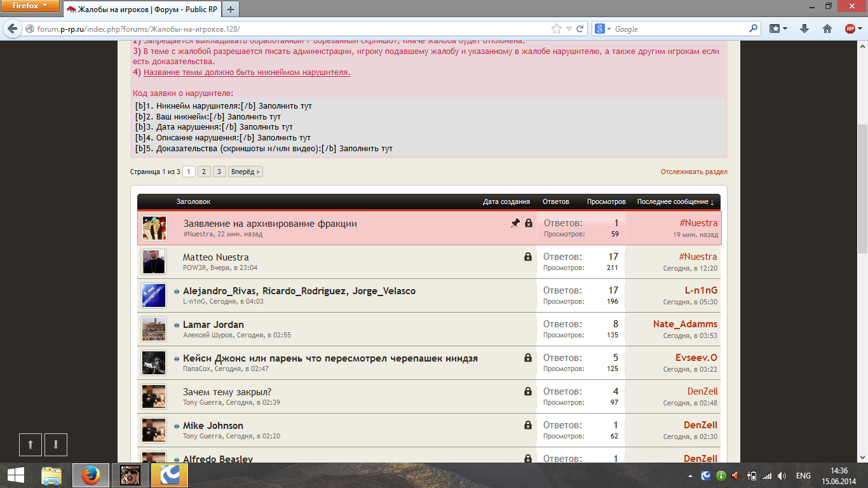Click the sunglasses-face game icon in taskbar
Screen dimensions: 868x488
click(130, 475)
